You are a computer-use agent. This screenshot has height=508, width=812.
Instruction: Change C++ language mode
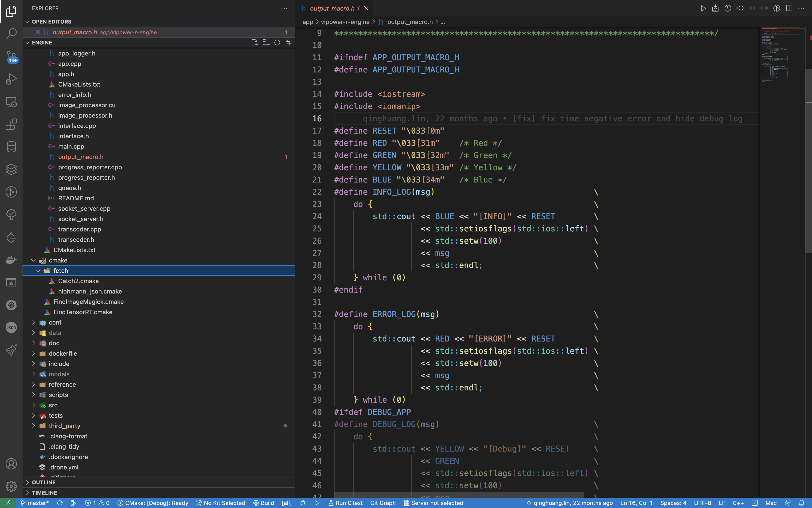pyautogui.click(x=738, y=503)
